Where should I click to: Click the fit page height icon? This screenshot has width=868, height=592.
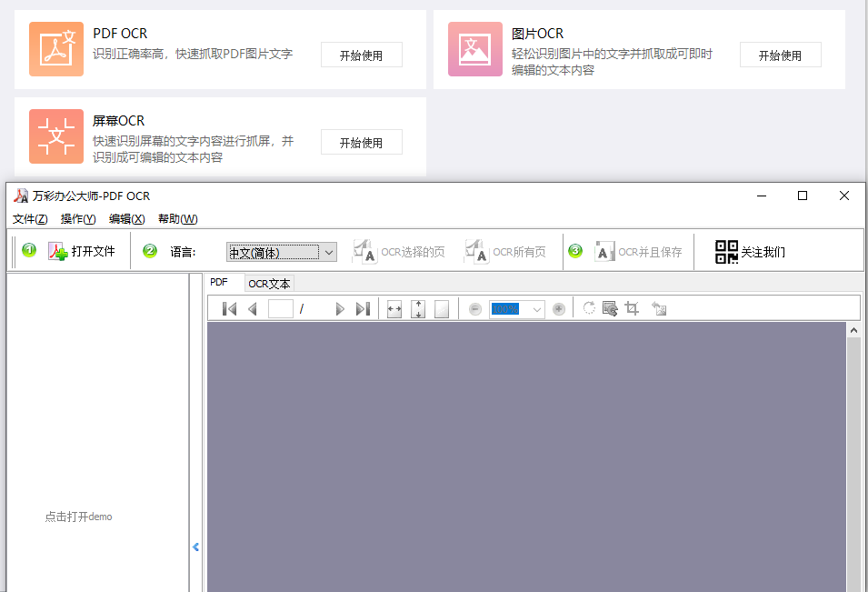417,308
